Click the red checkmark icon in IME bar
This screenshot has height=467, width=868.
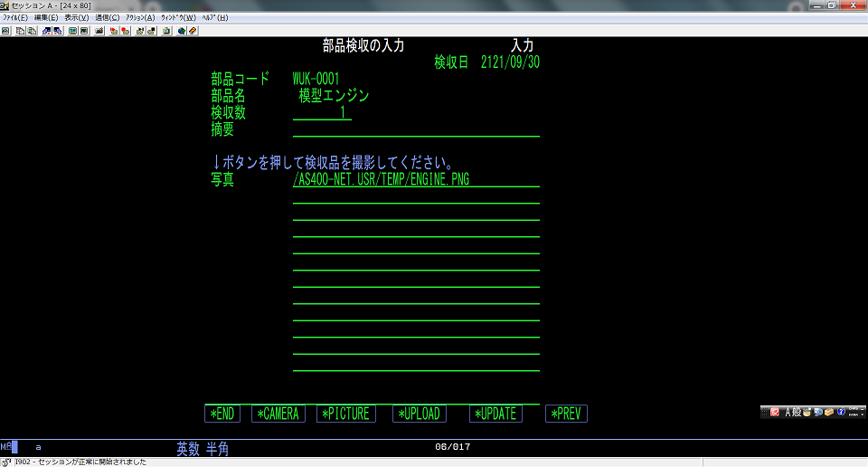(774, 412)
